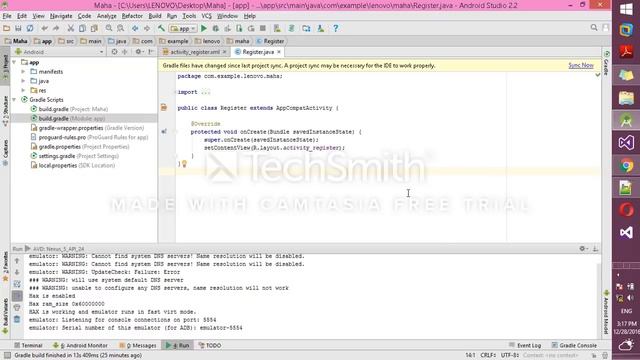The height and width of the screenshot is (360, 640).
Task: Select local.properties file
Action: 73,166
